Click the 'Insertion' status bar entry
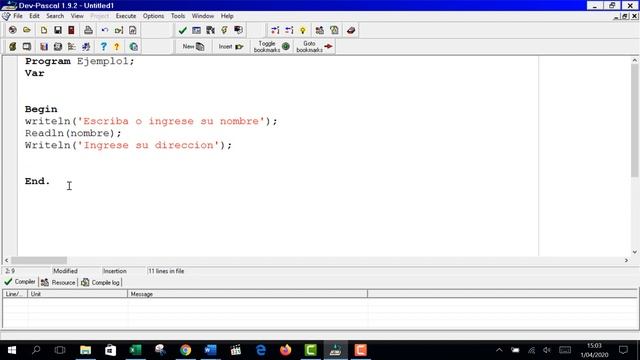 pos(115,271)
